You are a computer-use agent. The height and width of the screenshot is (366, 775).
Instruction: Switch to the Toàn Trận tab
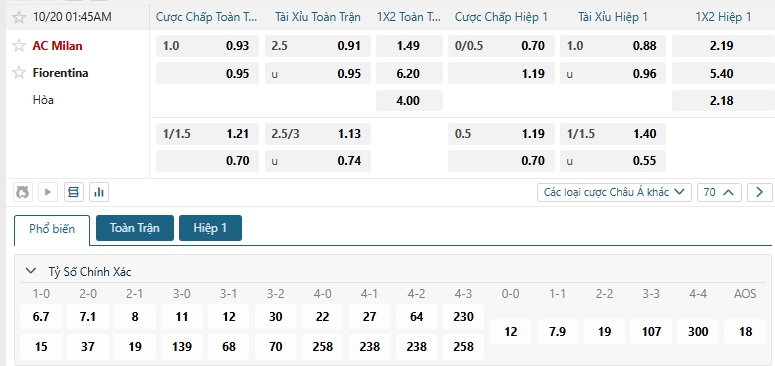point(135,228)
